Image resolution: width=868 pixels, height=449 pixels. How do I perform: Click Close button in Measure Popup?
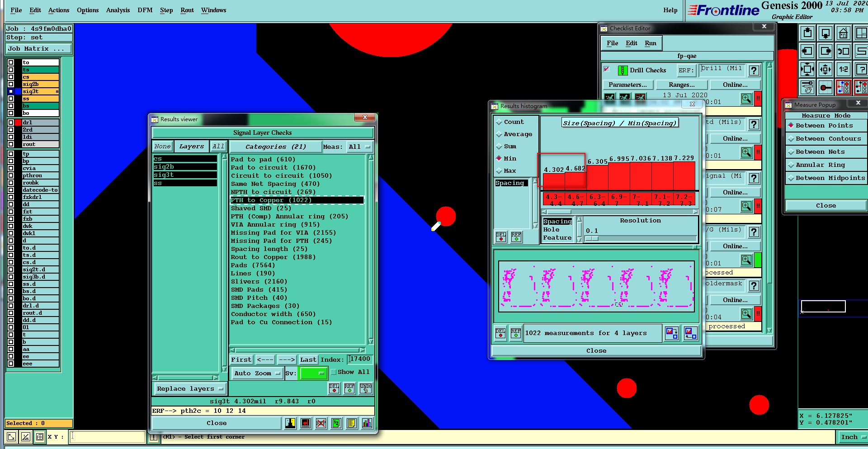point(826,206)
